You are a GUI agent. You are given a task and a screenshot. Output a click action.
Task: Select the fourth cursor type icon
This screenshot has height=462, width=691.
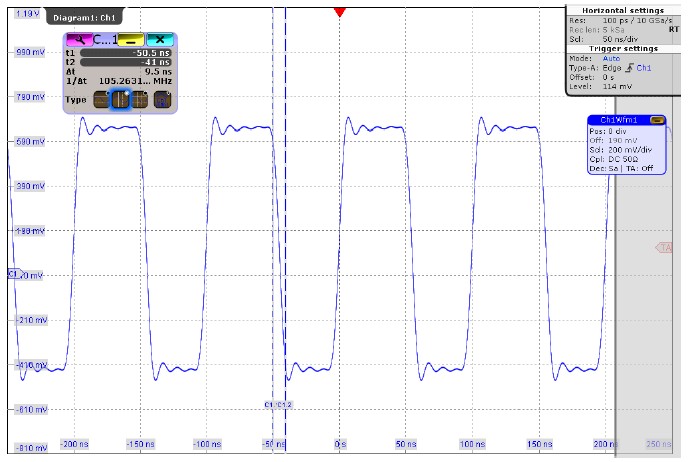click(161, 100)
